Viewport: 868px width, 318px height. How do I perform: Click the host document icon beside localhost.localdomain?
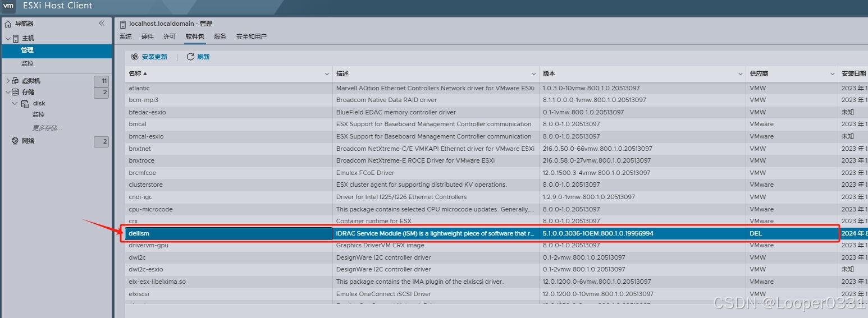click(124, 24)
